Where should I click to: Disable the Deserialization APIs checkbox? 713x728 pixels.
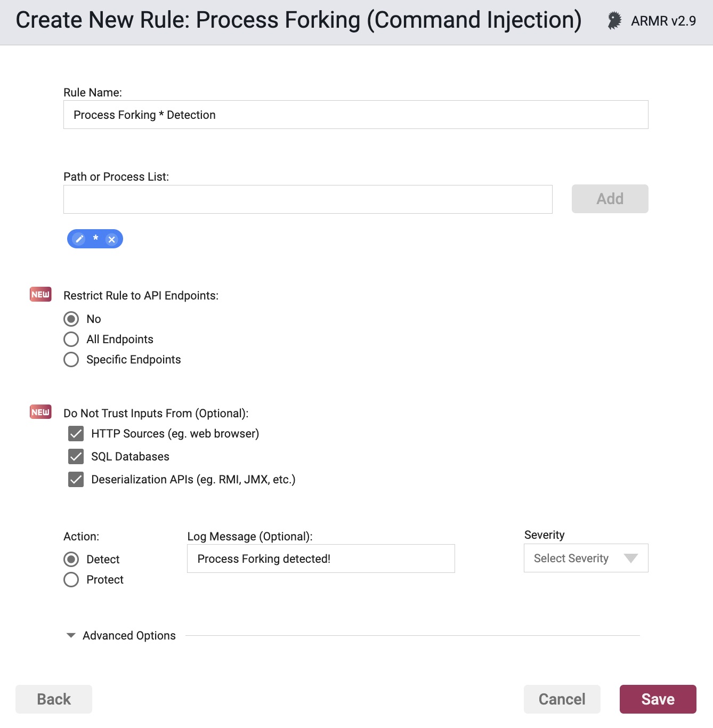[76, 480]
